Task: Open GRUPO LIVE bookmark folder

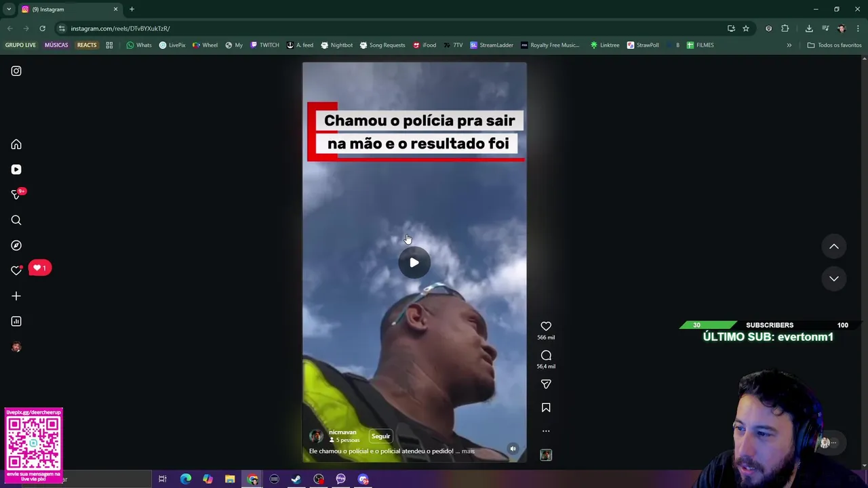Action: tap(20, 45)
